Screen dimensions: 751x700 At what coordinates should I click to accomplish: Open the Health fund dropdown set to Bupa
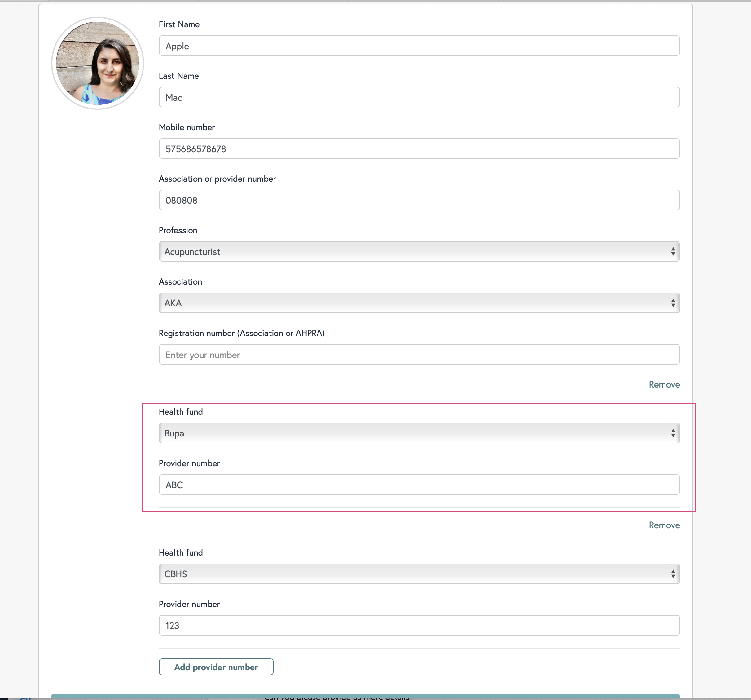[x=419, y=433]
